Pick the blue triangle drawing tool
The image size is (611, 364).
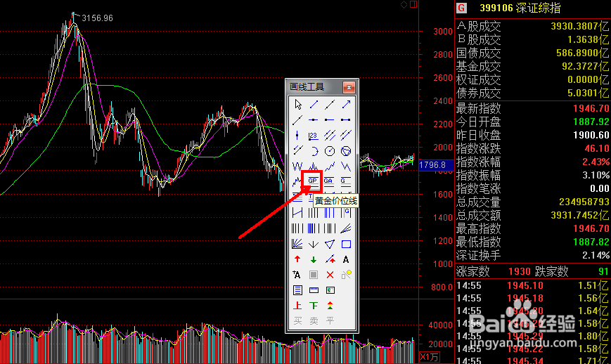(x=330, y=244)
